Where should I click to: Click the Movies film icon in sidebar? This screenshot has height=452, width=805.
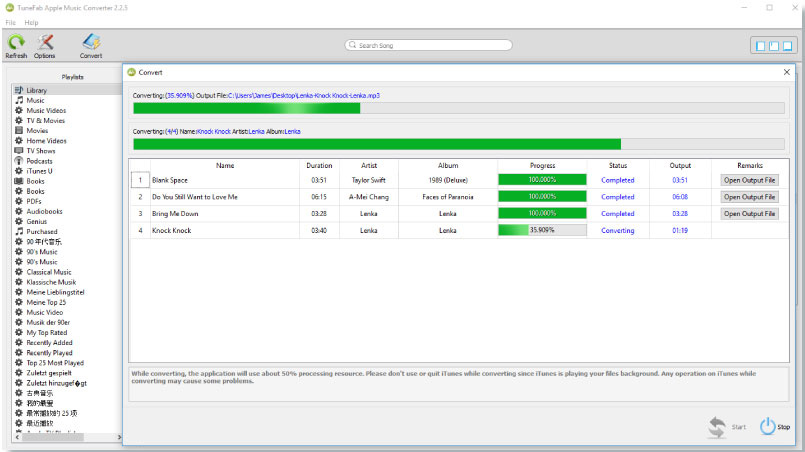click(x=19, y=130)
